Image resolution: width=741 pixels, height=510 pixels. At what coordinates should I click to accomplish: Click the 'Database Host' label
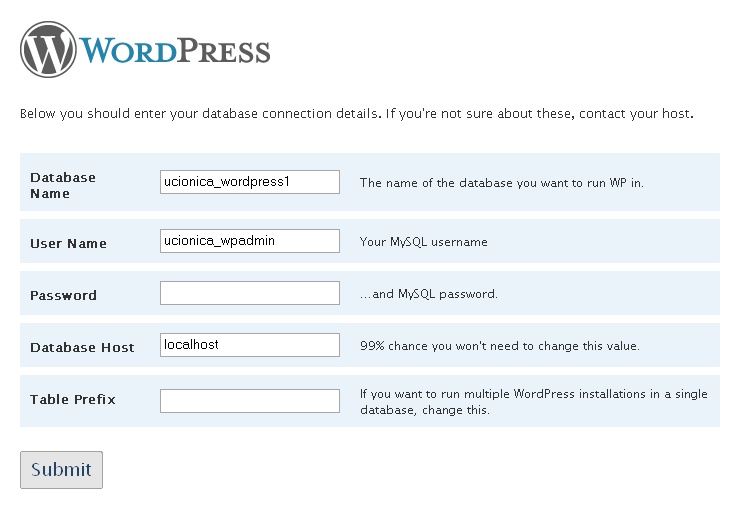[82, 347]
